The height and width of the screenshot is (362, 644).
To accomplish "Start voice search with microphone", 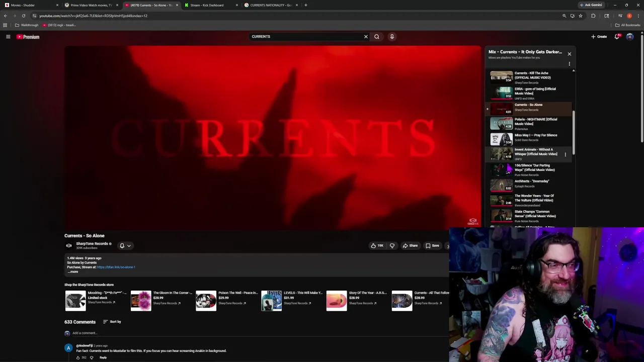I will (x=392, y=37).
